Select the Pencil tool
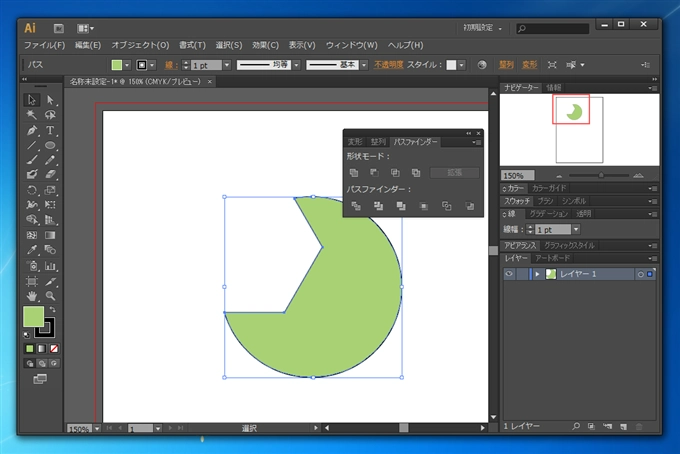 pyautogui.click(x=50, y=160)
